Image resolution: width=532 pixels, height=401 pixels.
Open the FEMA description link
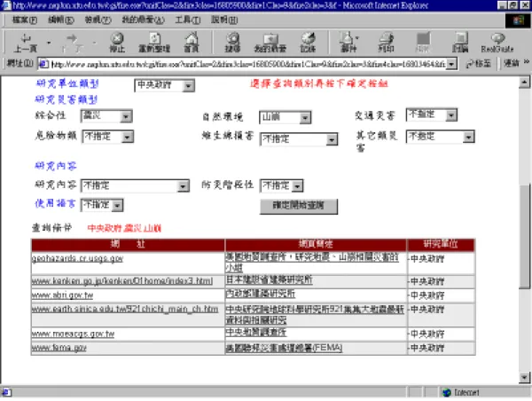point(284,348)
